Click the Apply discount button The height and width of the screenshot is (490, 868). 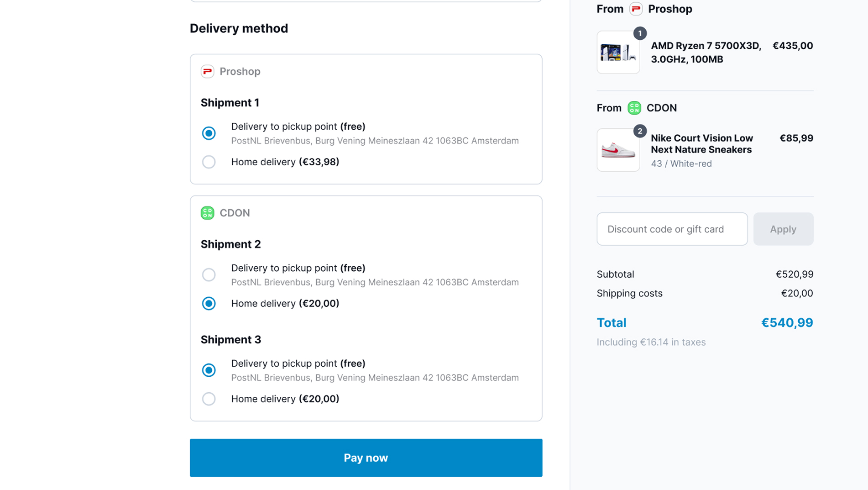coord(783,229)
